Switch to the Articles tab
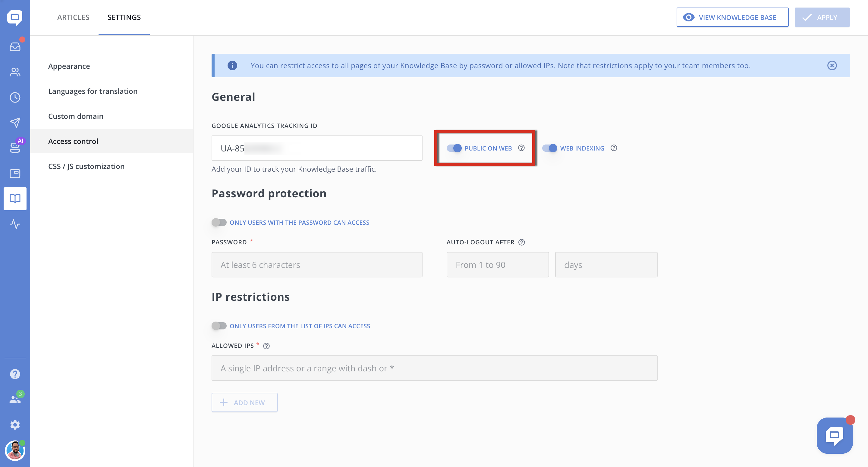The width and height of the screenshot is (868, 467). (x=73, y=17)
